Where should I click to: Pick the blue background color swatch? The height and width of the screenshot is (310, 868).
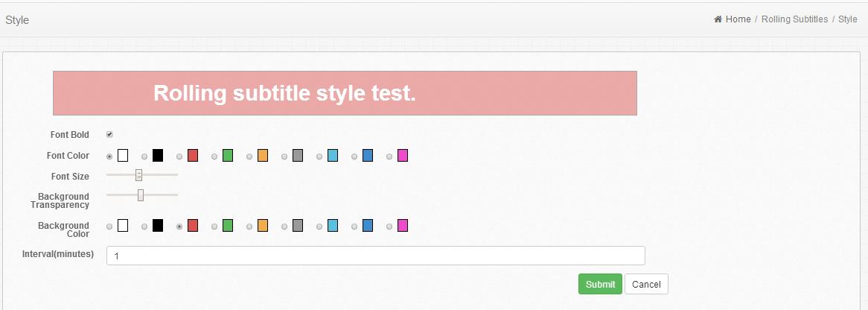[368, 226]
